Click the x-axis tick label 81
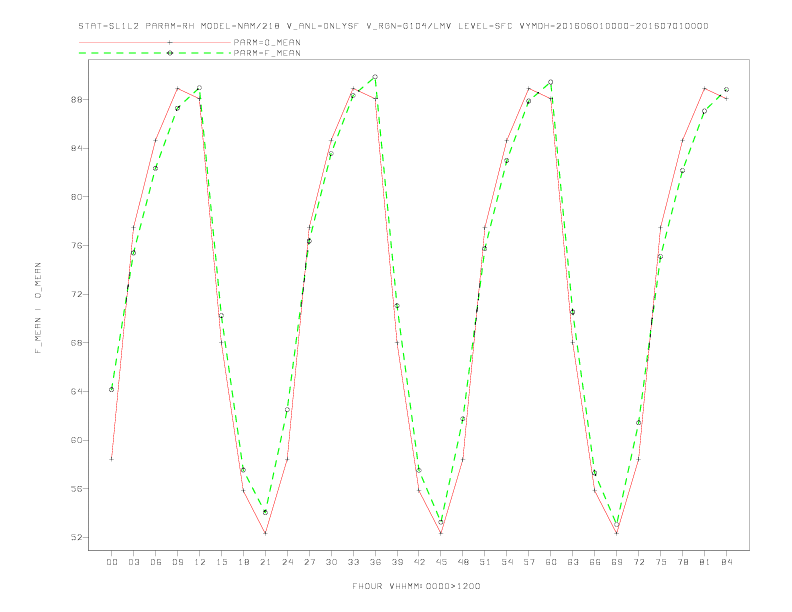The height and width of the screenshot is (612, 792). tap(705, 562)
